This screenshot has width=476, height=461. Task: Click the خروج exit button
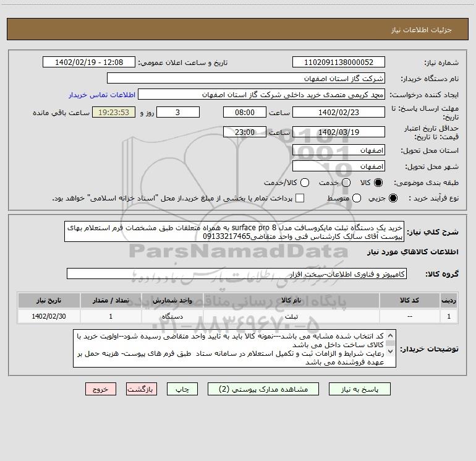101,389
